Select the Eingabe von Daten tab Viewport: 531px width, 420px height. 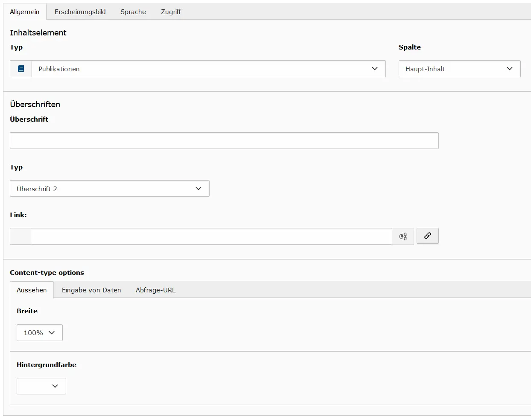pos(91,290)
